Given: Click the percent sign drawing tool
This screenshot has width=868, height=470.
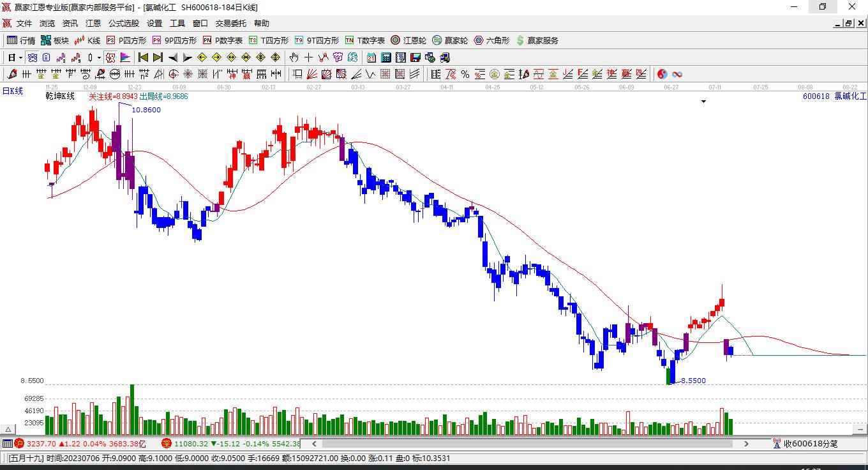Looking at the screenshot, I should [465, 74].
